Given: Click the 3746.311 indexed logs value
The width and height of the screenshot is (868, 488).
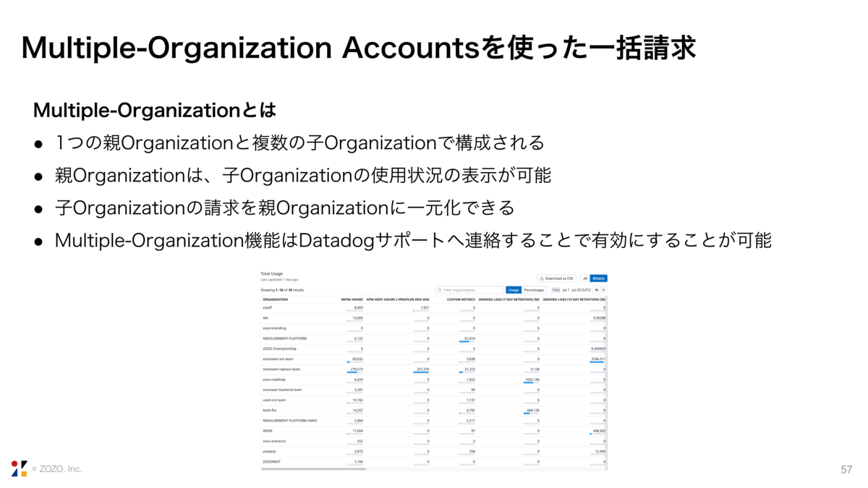Looking at the screenshot, I should pyautogui.click(x=598, y=359).
